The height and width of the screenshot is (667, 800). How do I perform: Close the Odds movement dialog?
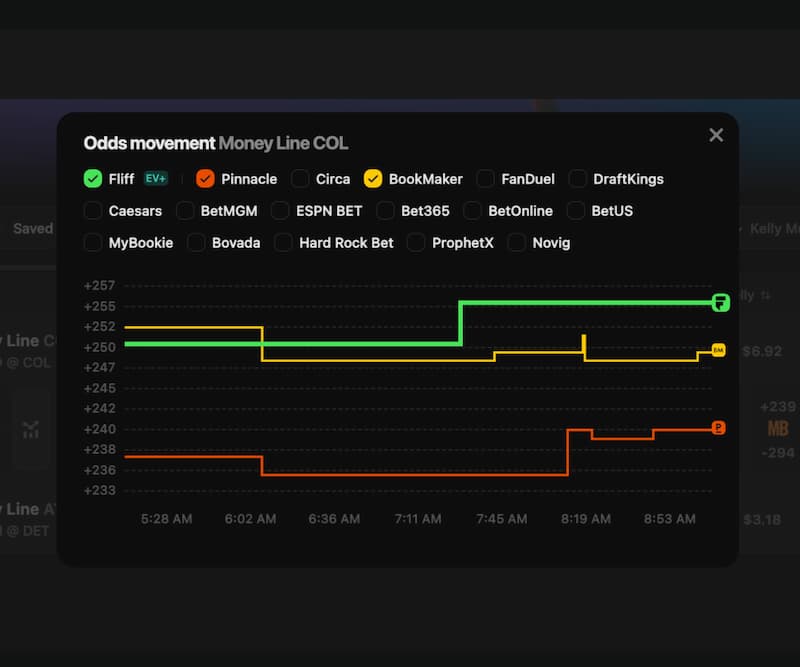tap(716, 134)
